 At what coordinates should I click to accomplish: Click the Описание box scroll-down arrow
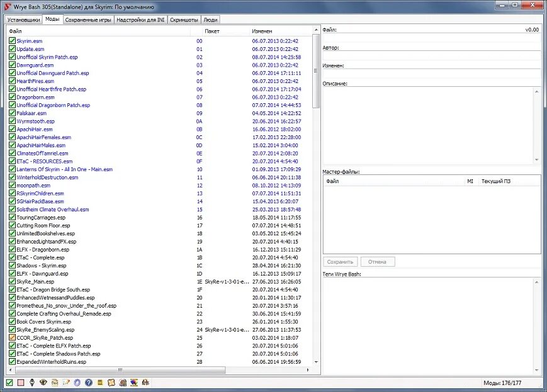[537, 160]
